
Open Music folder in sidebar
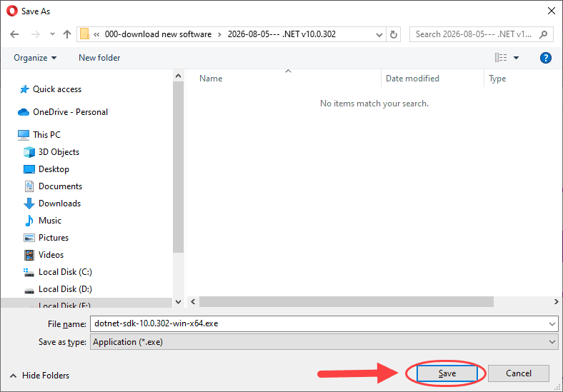click(50, 221)
